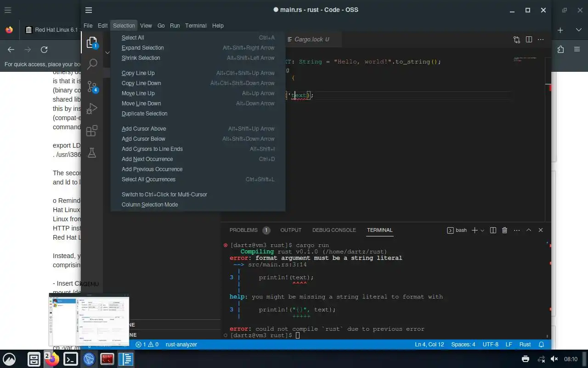
Task: Choose Shrink Selection
Action: pos(198,58)
